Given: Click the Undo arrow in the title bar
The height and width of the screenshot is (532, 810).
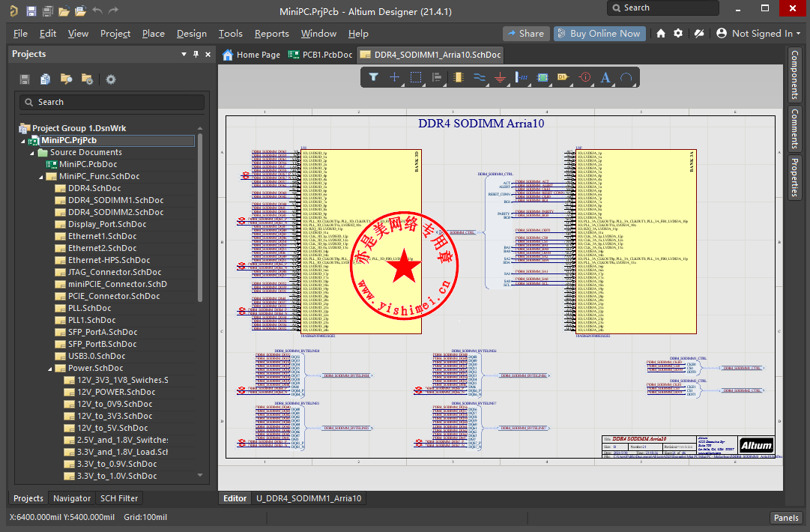Looking at the screenshot, I should [x=97, y=10].
